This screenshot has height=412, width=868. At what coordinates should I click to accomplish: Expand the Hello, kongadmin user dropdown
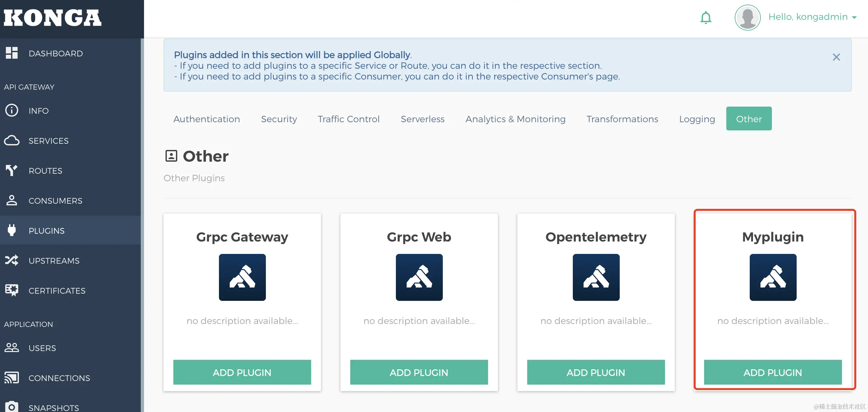(x=812, y=17)
